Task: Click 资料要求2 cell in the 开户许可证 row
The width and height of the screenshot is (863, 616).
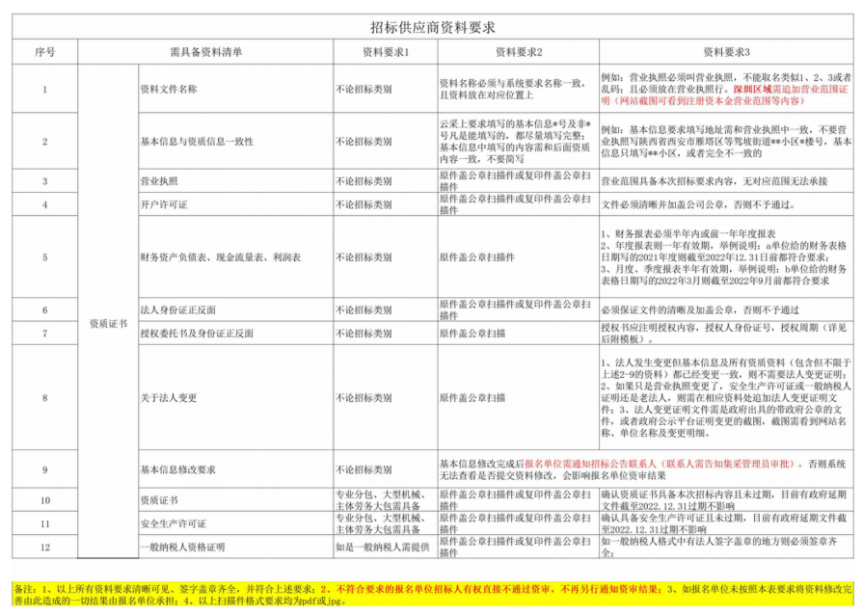Action: (519, 204)
